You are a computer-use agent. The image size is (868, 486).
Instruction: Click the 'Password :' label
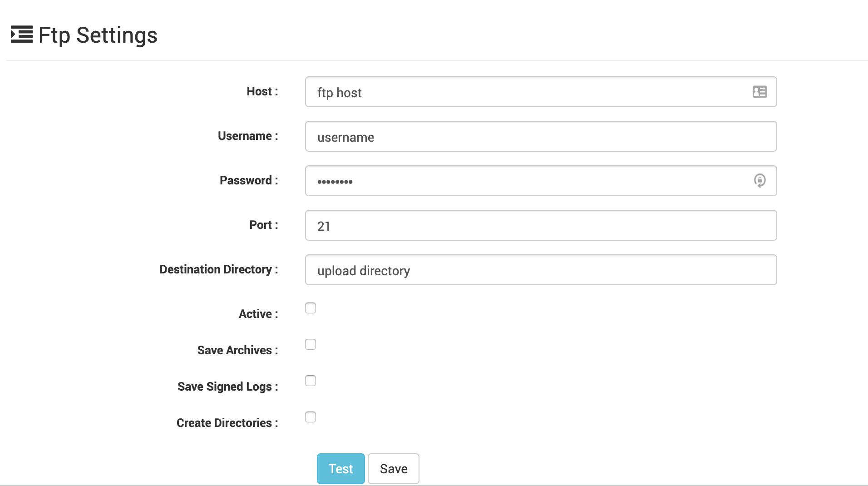pos(249,180)
